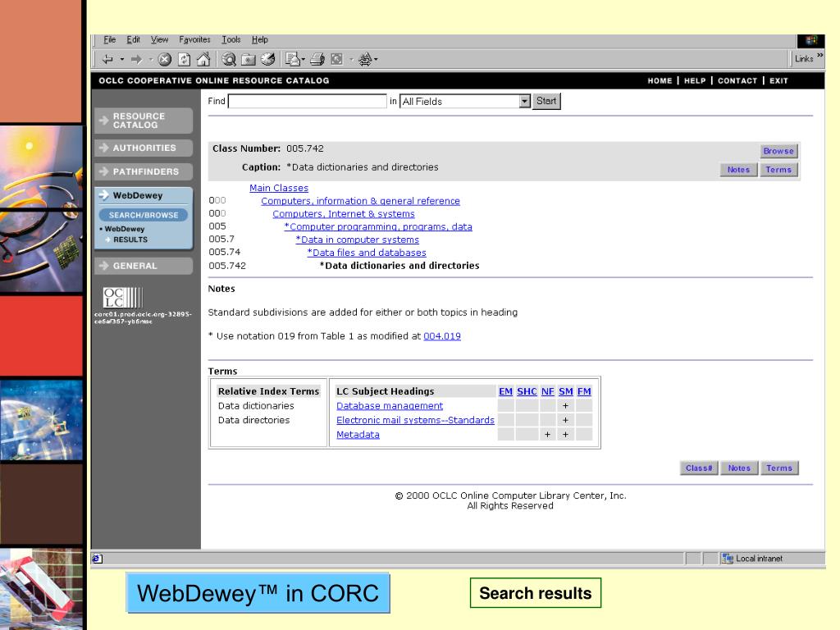840x630 pixels.
Task: Click the Mail envelope toolbar icon
Action: click(x=293, y=59)
